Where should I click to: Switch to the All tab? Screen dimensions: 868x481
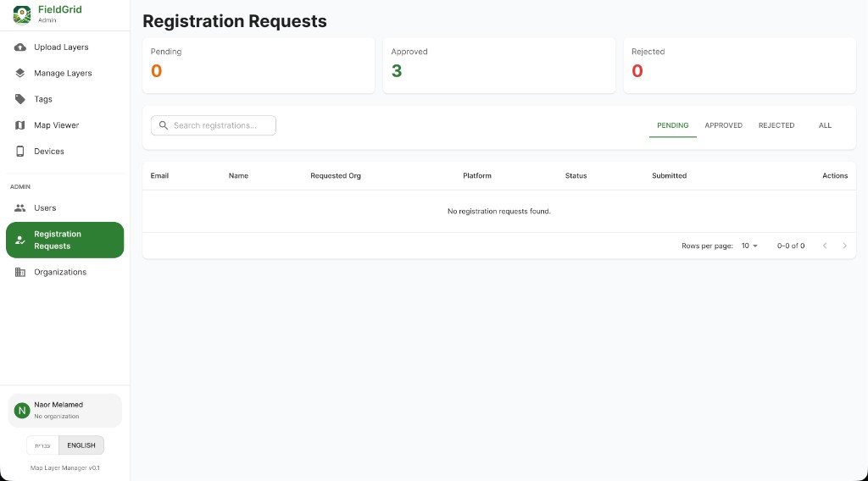coord(825,125)
